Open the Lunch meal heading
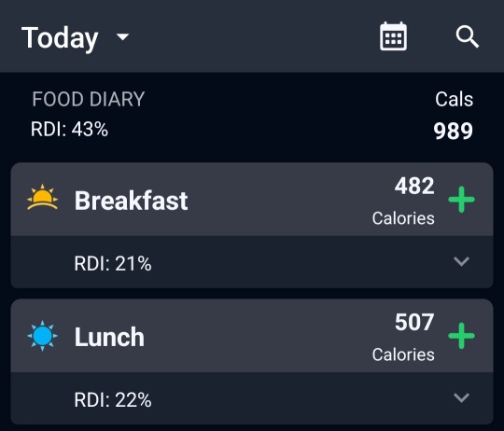The height and width of the screenshot is (431, 504). pyautogui.click(x=109, y=337)
